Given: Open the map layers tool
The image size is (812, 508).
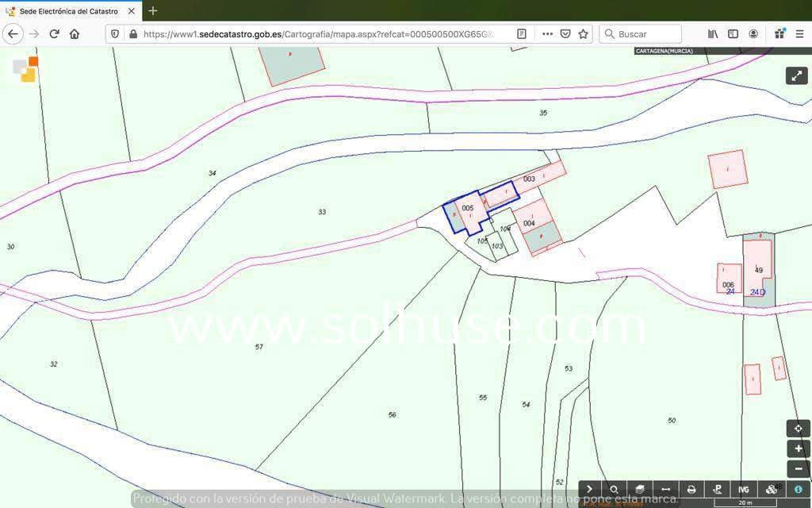Looking at the screenshot, I should pyautogui.click(x=640, y=489).
